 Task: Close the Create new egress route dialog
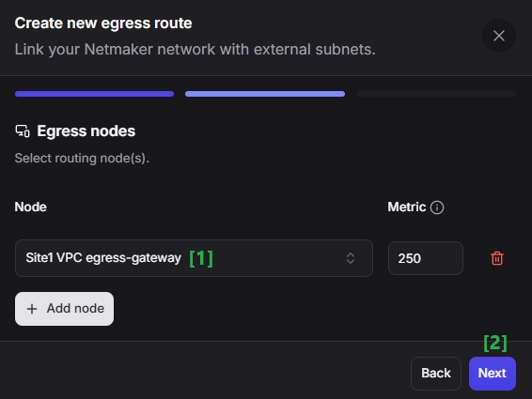499,36
